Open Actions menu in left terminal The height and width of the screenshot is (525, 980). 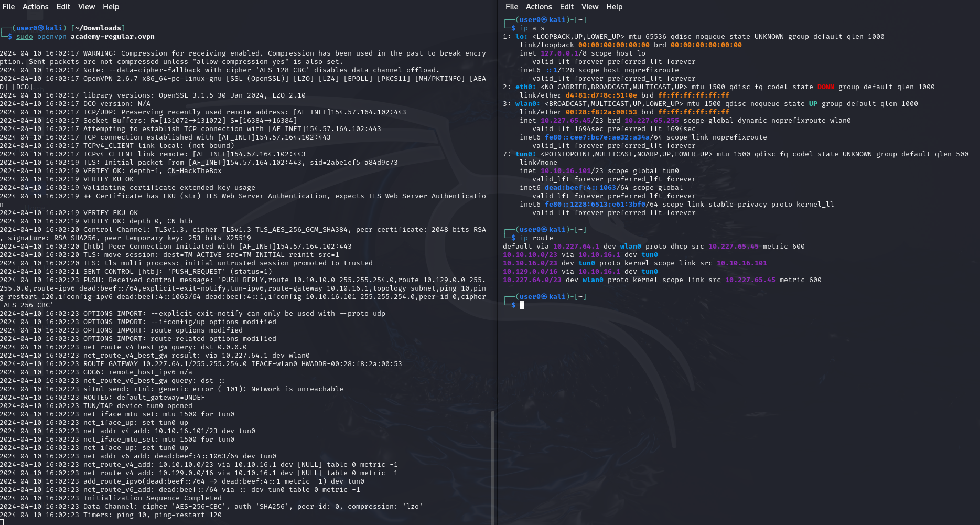point(35,7)
